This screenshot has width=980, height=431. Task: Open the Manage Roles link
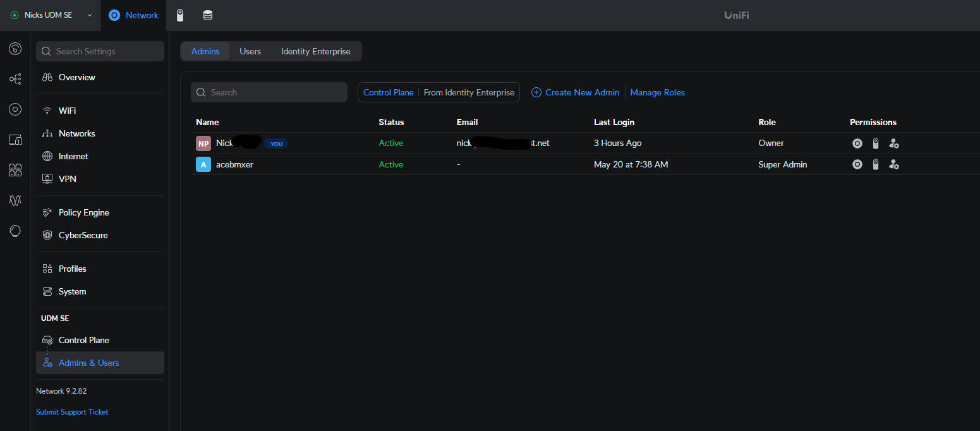657,92
